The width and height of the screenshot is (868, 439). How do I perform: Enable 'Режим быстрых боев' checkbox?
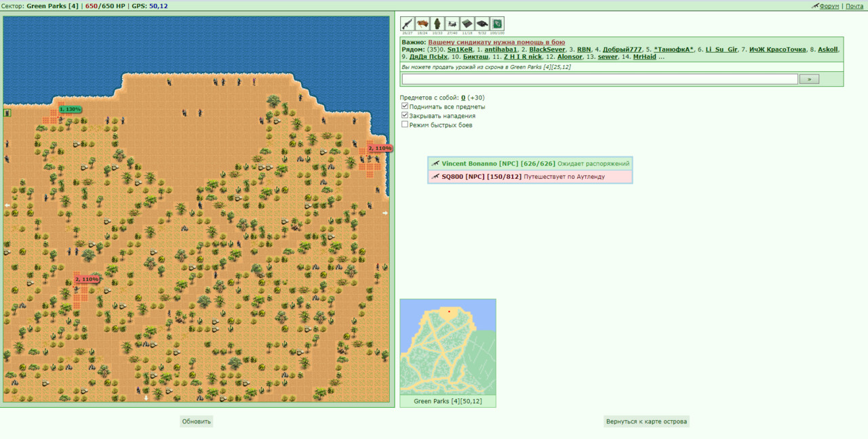pos(405,124)
